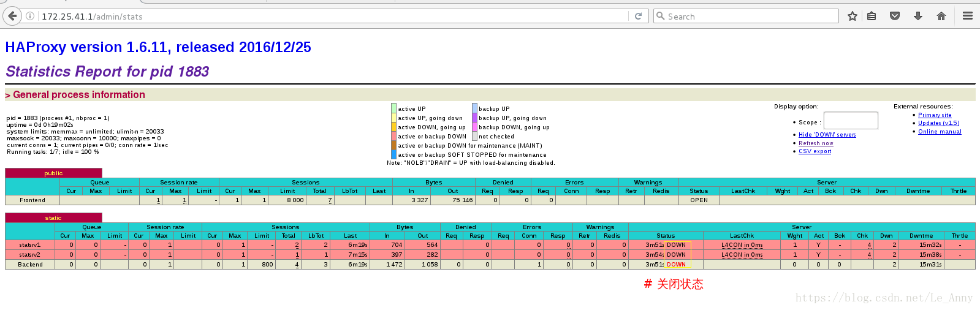This screenshot has height=310, width=980.
Task: Click the backup DOWN, going up swatch
Action: pos(474,127)
